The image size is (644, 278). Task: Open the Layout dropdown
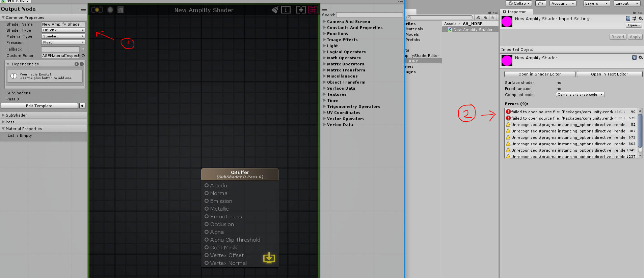point(627,3)
